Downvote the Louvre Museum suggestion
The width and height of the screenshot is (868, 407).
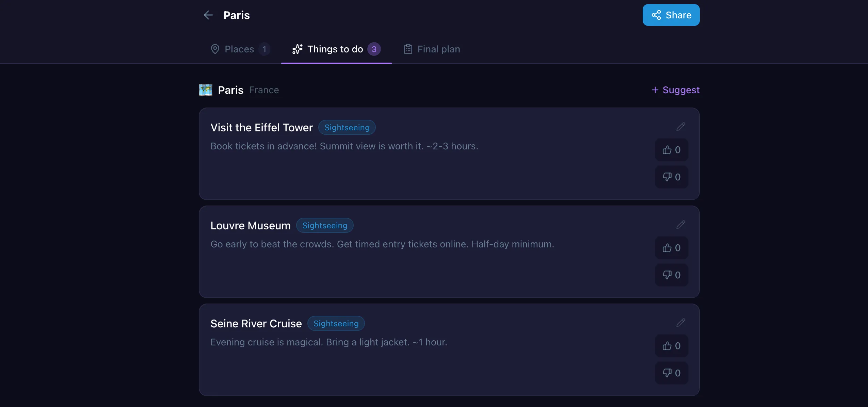pyautogui.click(x=671, y=275)
